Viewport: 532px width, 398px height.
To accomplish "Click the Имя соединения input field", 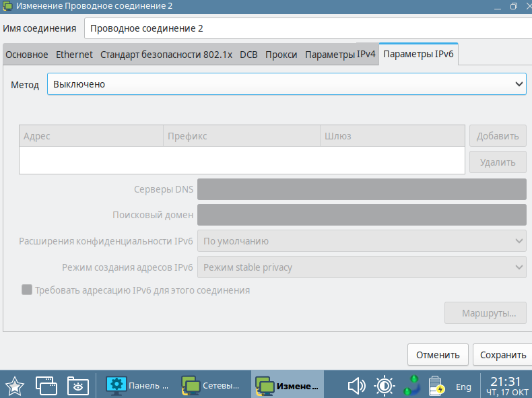I will tap(308, 28).
